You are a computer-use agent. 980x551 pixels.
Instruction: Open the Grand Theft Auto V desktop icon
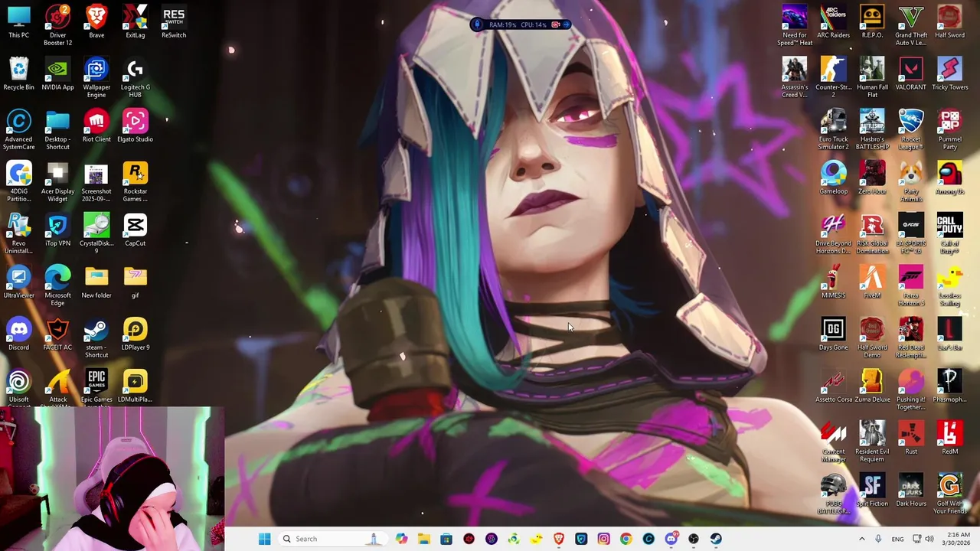click(911, 24)
